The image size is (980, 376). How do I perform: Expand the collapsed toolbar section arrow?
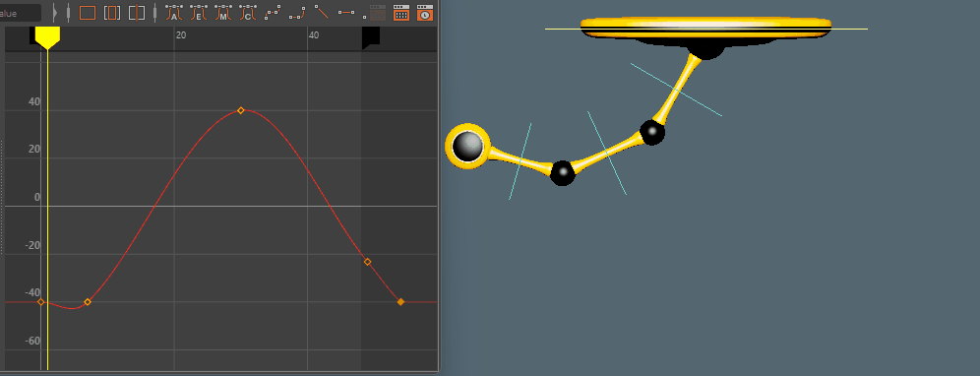coord(55,13)
